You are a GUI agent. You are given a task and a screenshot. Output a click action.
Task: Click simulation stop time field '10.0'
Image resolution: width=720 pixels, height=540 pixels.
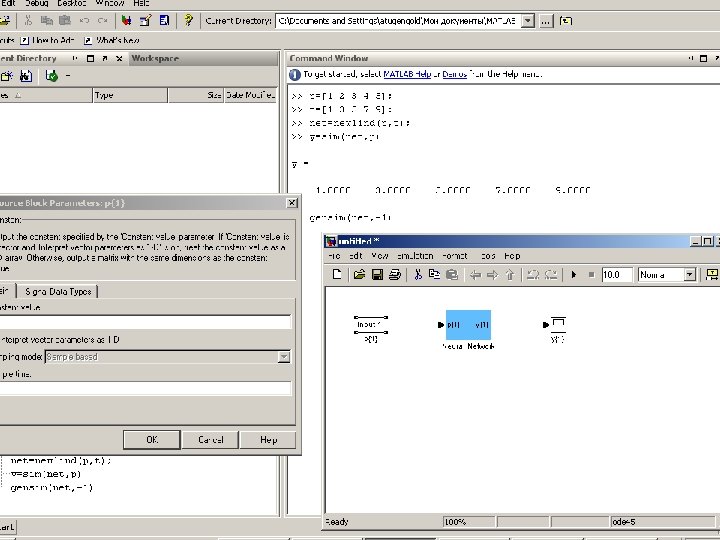click(x=617, y=275)
